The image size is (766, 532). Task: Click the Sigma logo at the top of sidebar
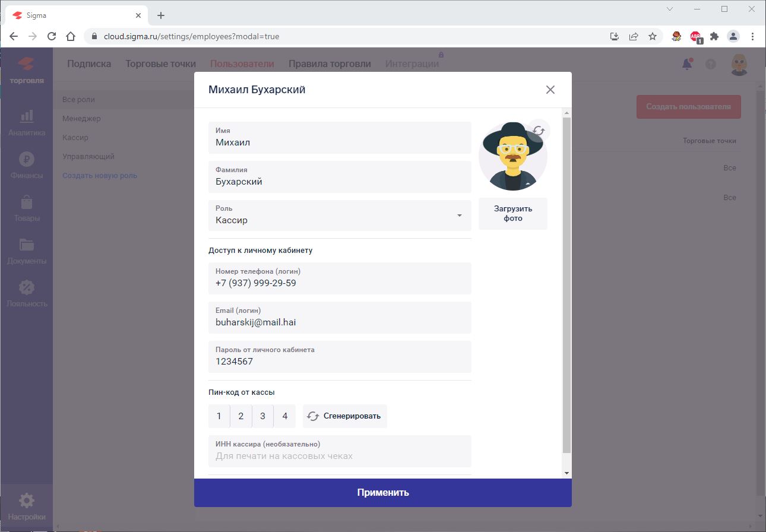(27, 62)
